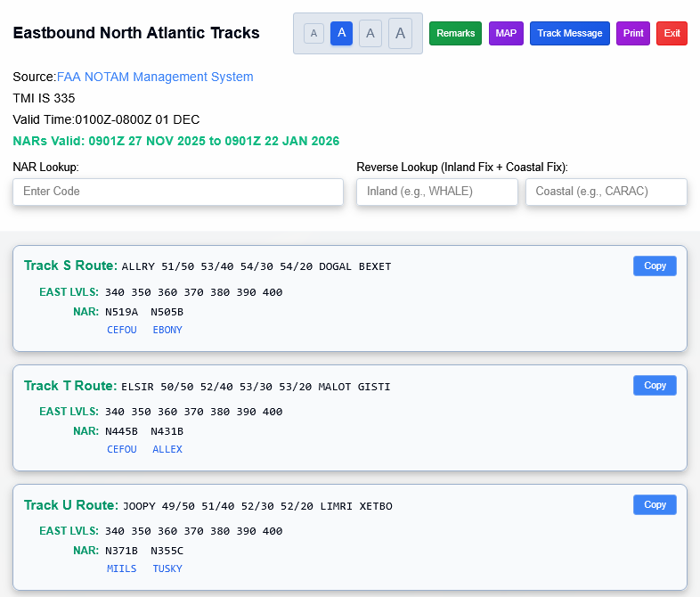This screenshot has width=700, height=597.
Task: Click the Track U Route heading
Action: tap(71, 505)
